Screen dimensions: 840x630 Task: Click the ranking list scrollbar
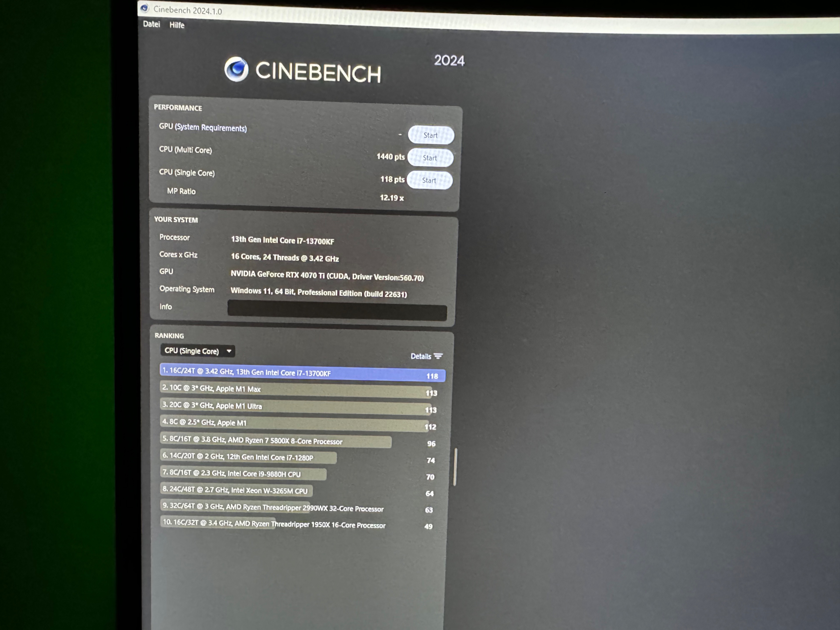click(455, 467)
